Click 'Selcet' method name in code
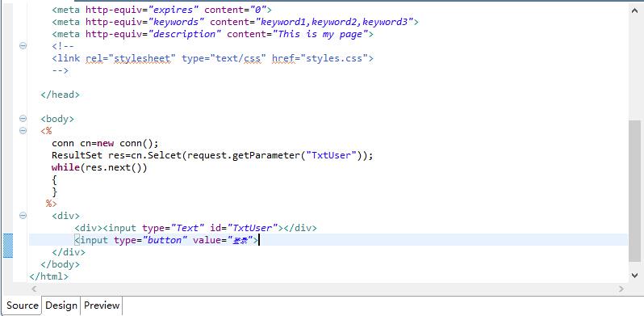The image size is (644, 316). tap(165, 155)
